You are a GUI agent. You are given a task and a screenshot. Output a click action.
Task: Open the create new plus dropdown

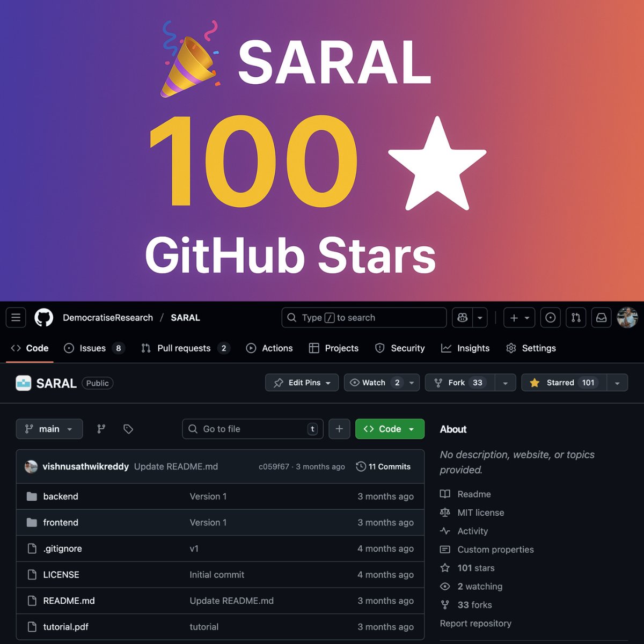[x=519, y=318]
